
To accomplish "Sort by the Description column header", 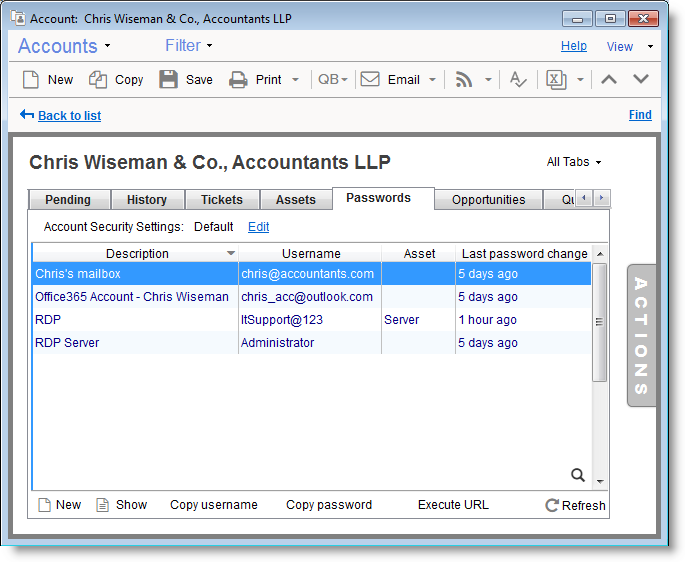I will (137, 254).
